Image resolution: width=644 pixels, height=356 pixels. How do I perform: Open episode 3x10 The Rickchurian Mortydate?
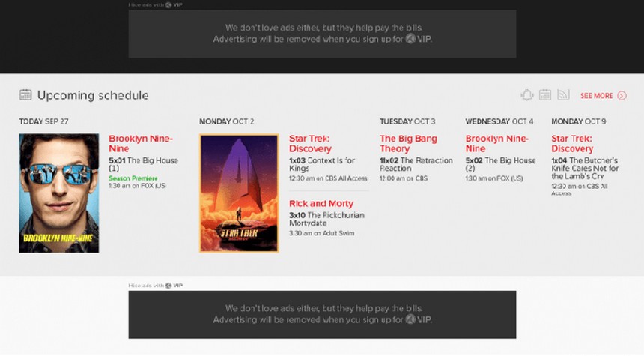[326, 219]
